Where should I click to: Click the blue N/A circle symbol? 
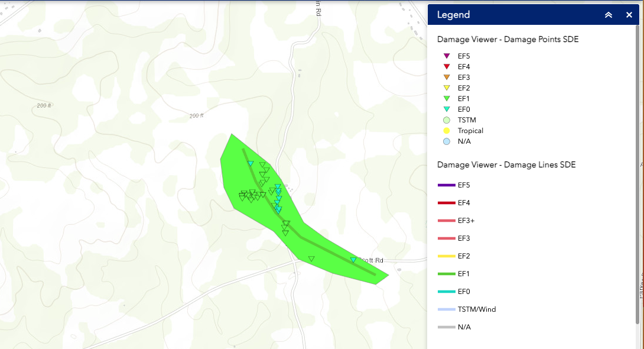(x=447, y=141)
